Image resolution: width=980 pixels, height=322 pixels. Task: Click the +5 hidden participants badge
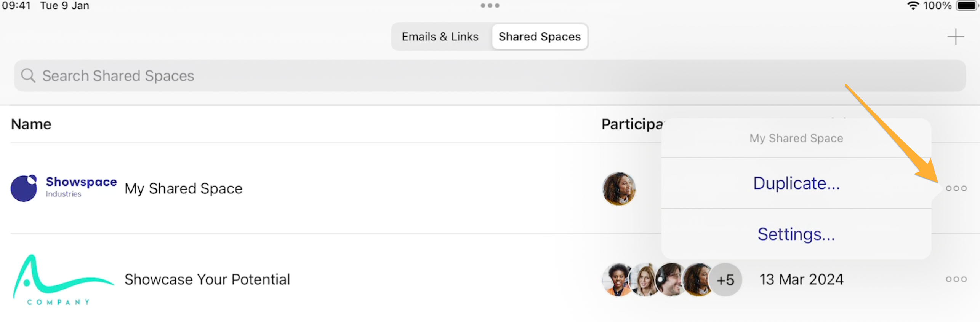click(725, 279)
